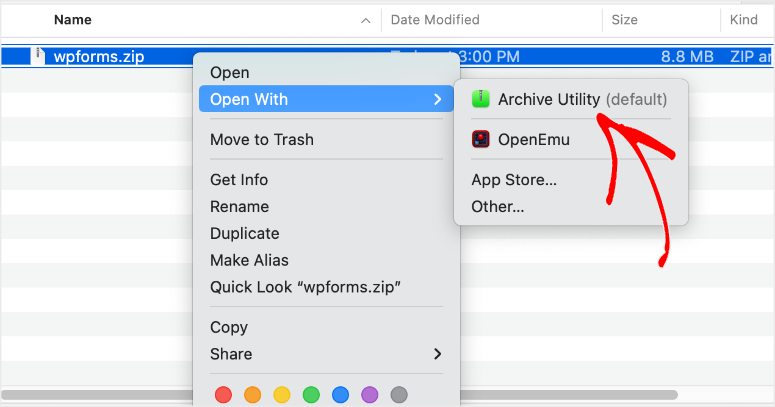Click the OpenEmu app icon
Image resolution: width=775 pixels, height=407 pixels.
(x=480, y=139)
